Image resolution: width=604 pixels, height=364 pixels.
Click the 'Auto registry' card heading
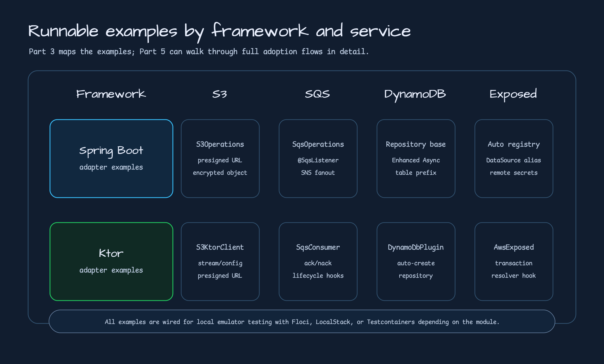pos(514,144)
